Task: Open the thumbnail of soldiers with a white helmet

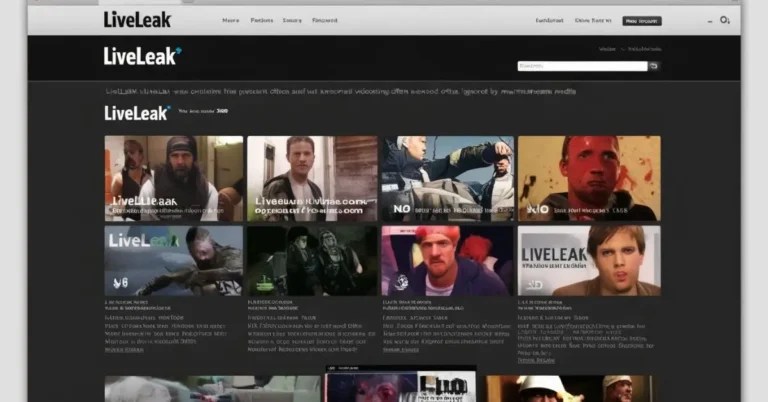Action: (448, 179)
